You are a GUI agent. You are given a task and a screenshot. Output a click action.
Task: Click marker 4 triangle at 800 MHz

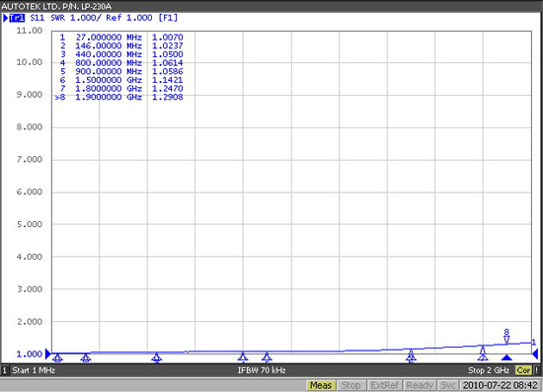[x=243, y=356]
